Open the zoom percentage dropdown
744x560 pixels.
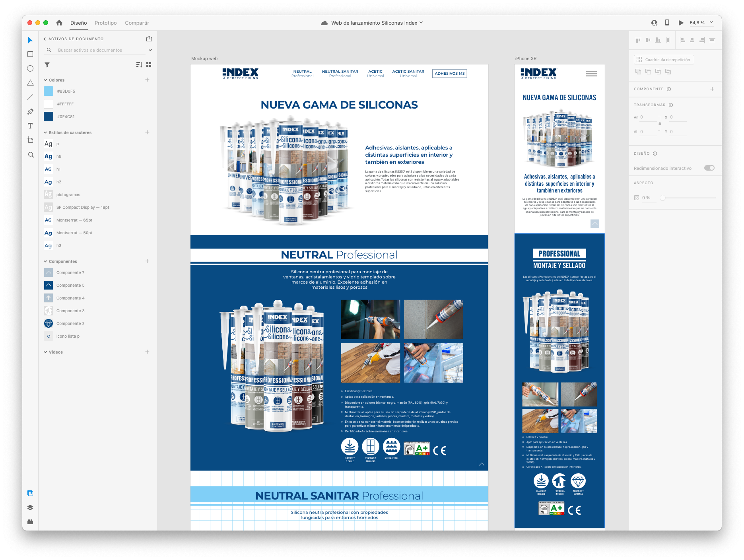pyautogui.click(x=711, y=23)
